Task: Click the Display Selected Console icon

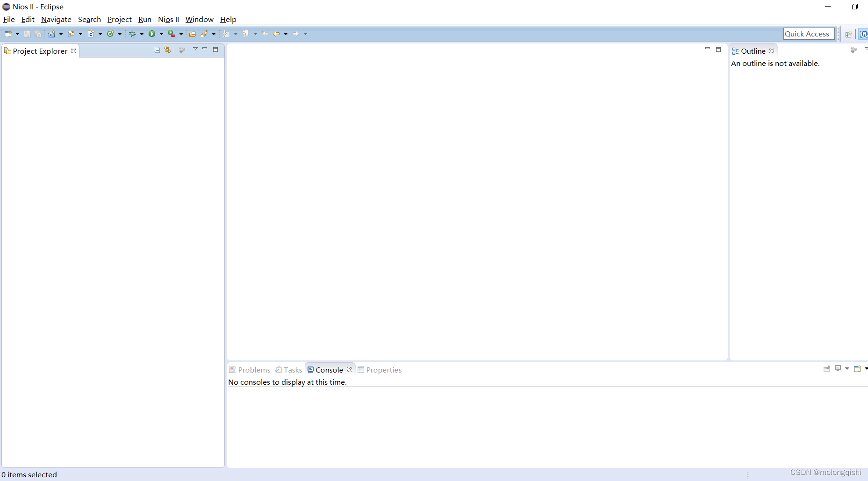Action: pos(838,368)
